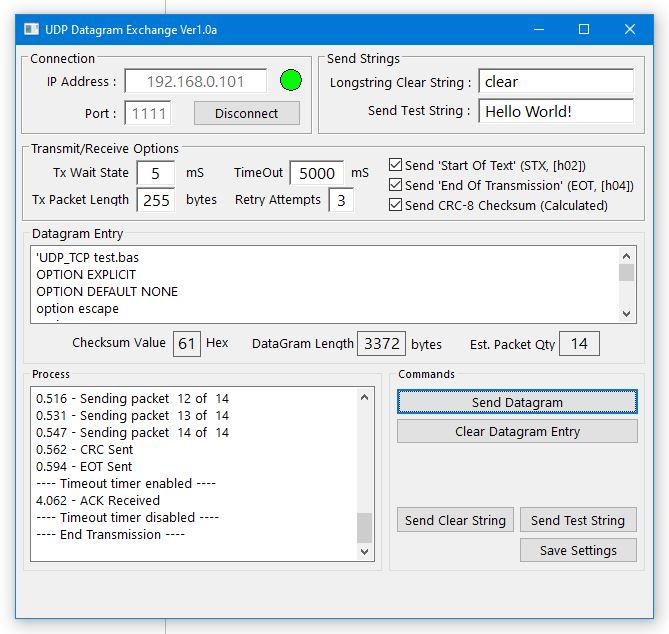The image size is (669, 634).
Task: Click Clear Datagram Entry button
Action: click(517, 431)
